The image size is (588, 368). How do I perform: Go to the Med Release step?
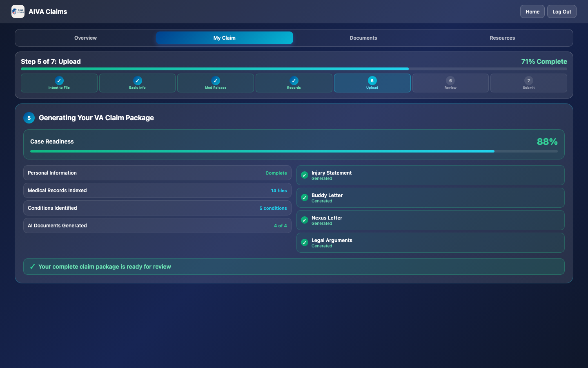pos(216,83)
